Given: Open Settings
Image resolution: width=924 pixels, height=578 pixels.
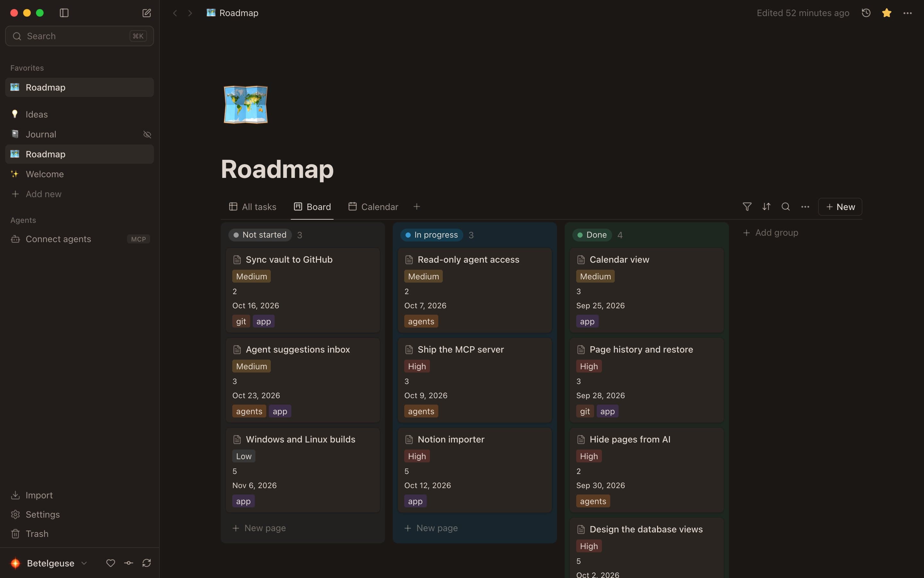Looking at the screenshot, I should 80,514.
